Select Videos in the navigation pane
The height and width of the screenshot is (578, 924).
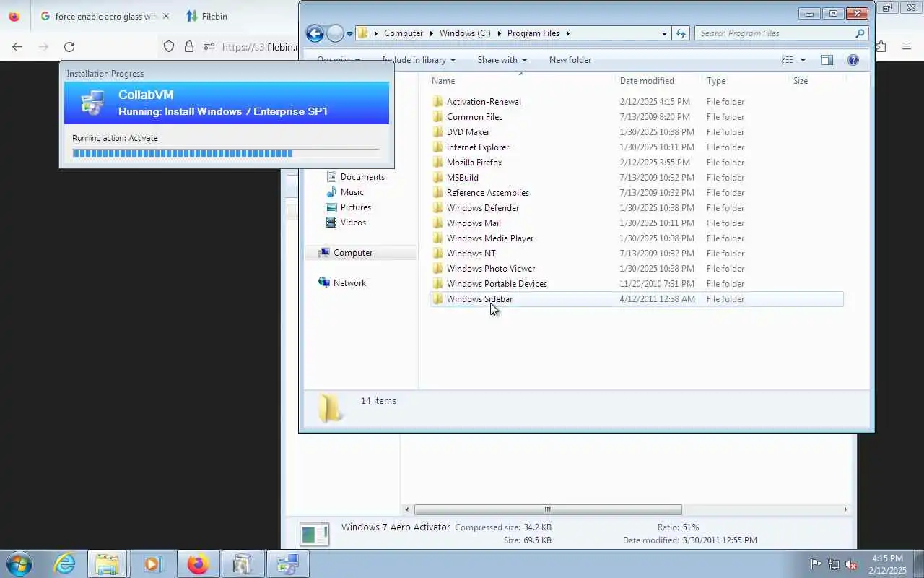click(x=353, y=223)
